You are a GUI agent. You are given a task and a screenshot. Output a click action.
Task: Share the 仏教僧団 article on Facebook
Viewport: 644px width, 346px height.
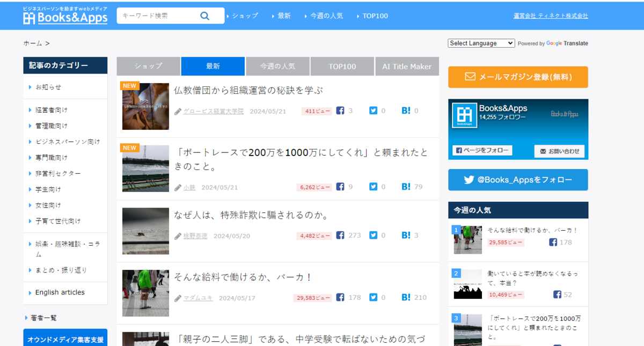click(x=340, y=111)
